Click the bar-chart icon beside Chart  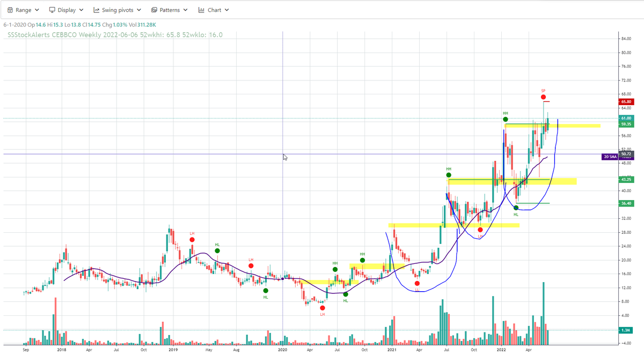coord(201,10)
